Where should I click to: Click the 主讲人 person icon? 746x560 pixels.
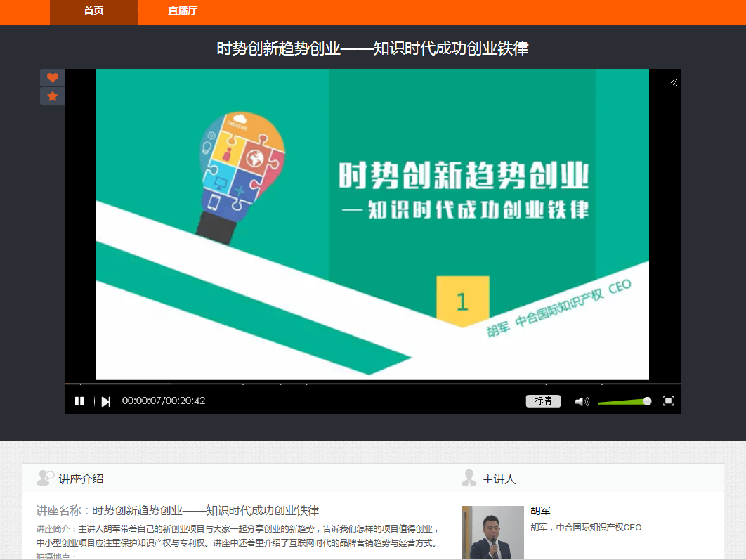tap(469, 478)
